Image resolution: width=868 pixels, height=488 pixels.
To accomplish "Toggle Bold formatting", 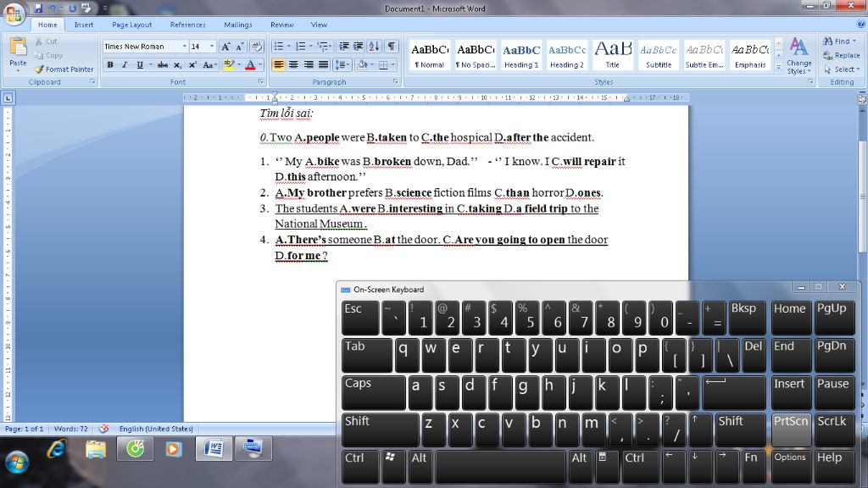I will (x=110, y=64).
